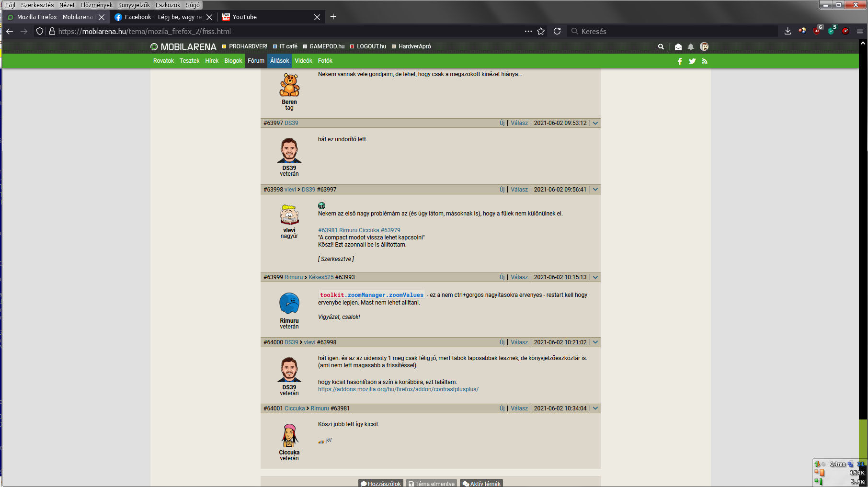Open Mobilarena Facebook page icon
868x487 pixels.
pyautogui.click(x=680, y=61)
